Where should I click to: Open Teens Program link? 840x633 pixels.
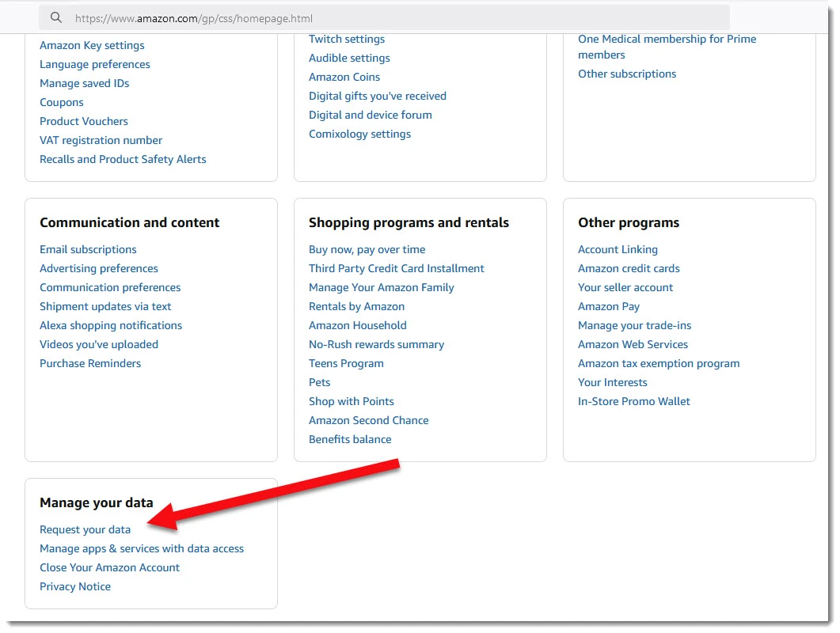click(346, 364)
